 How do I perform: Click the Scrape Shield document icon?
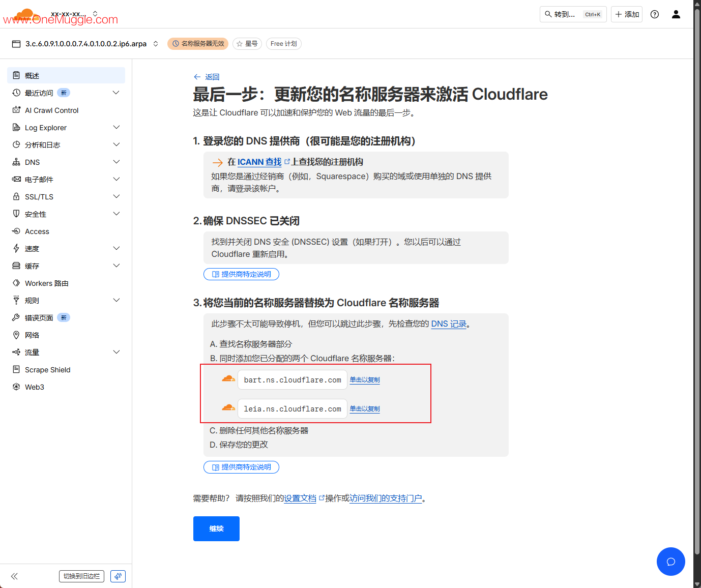point(16,369)
